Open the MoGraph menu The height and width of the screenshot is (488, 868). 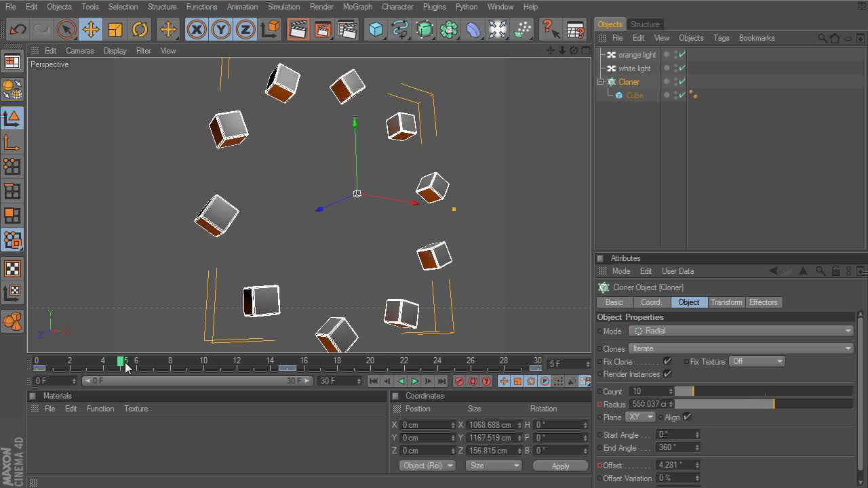(x=357, y=7)
